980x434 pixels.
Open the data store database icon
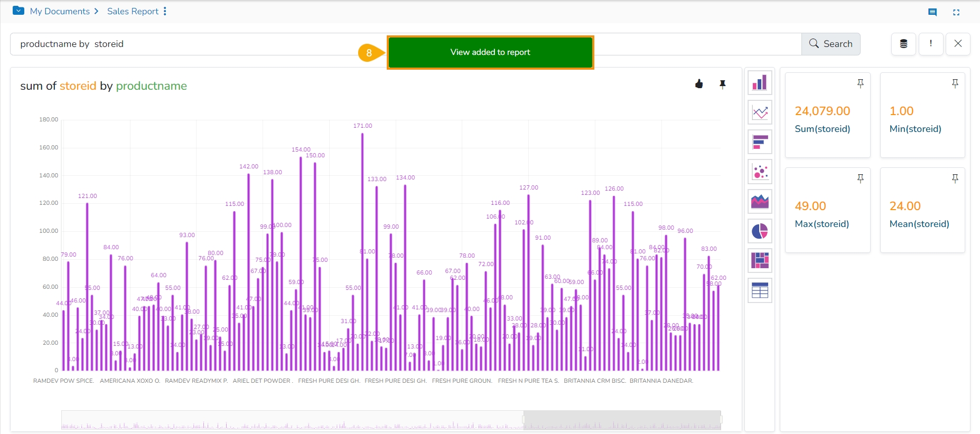pos(903,44)
